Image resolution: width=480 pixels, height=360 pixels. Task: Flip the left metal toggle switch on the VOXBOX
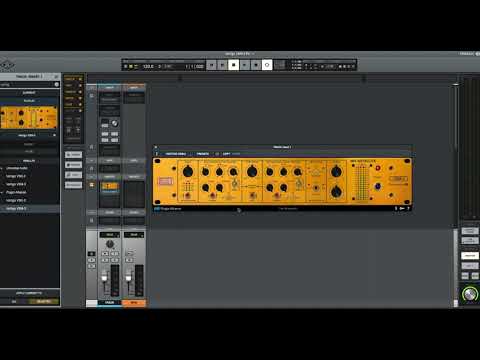point(235,183)
